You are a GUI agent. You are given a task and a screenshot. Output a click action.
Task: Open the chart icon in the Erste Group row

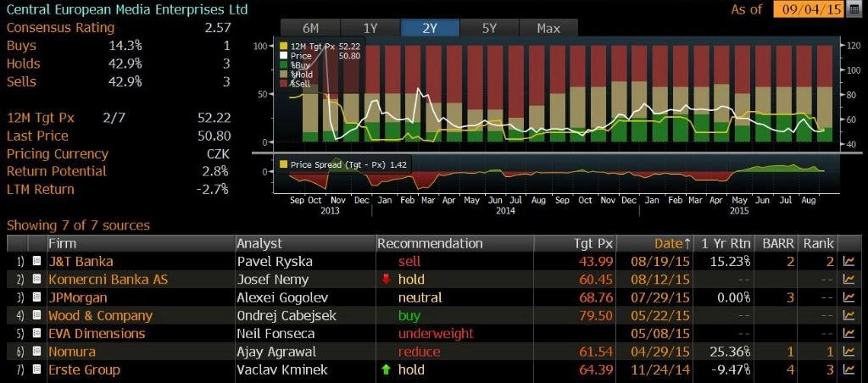pyautogui.click(x=849, y=369)
